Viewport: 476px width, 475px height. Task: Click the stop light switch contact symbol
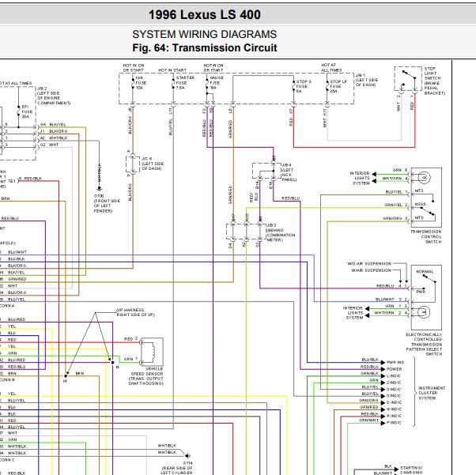click(x=408, y=79)
